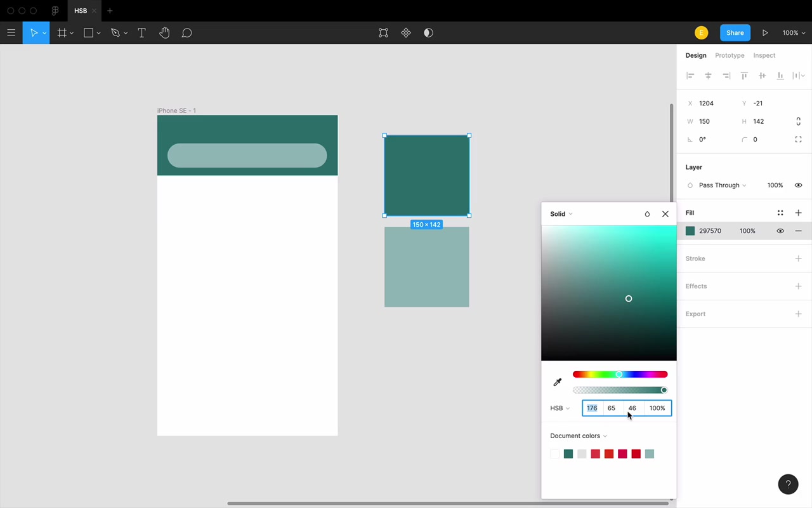Viewport: 812px width, 508px height.
Task: Switch to the Inspect tab
Action: point(764,55)
